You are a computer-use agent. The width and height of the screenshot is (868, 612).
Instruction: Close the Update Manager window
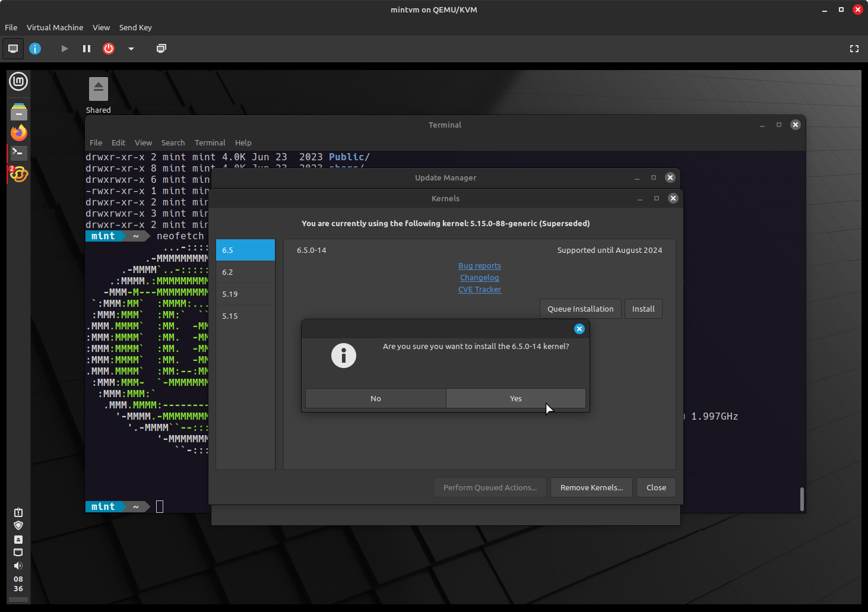(670, 177)
